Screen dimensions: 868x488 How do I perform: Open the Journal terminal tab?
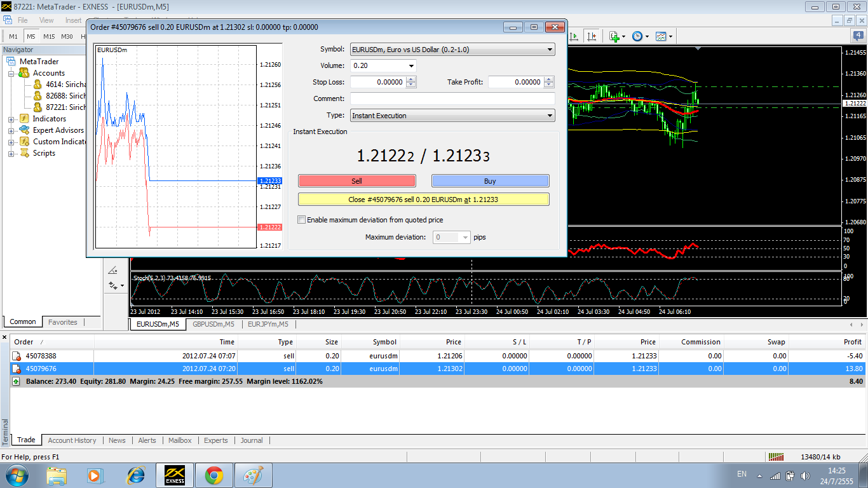click(x=252, y=440)
